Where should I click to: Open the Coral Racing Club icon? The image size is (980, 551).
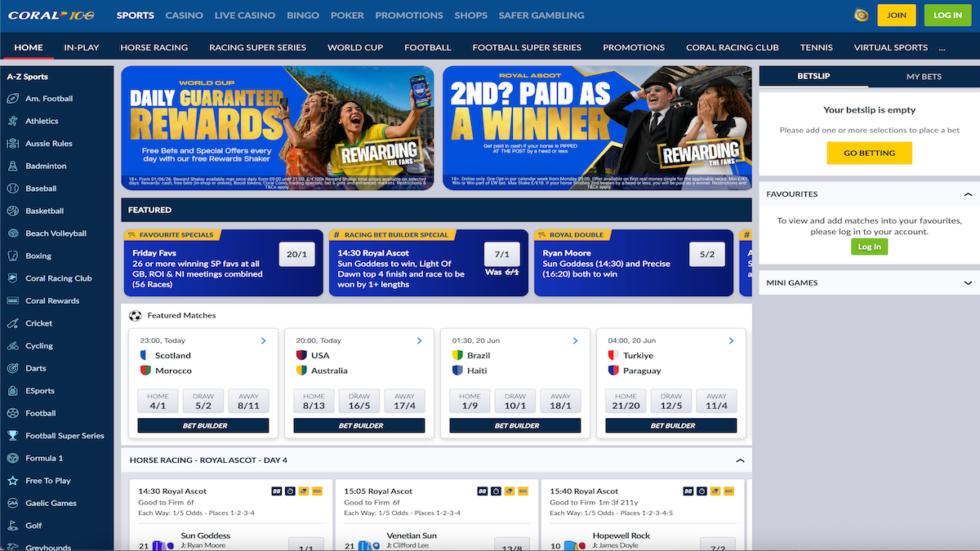12,278
